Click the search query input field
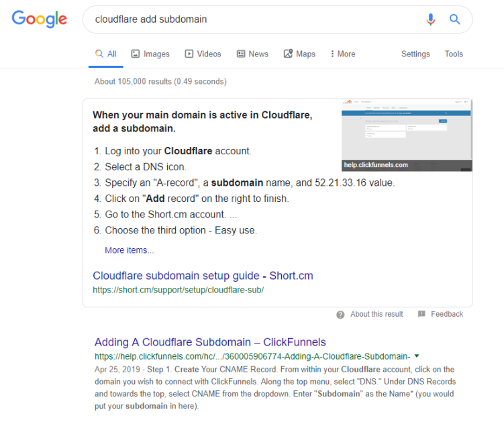The image size is (504, 424). coord(255,19)
